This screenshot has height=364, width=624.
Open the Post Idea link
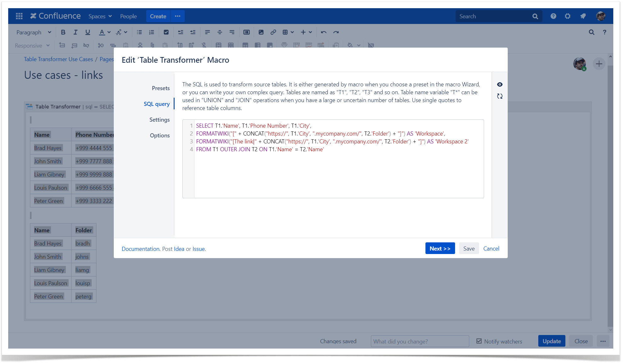pyautogui.click(x=179, y=249)
